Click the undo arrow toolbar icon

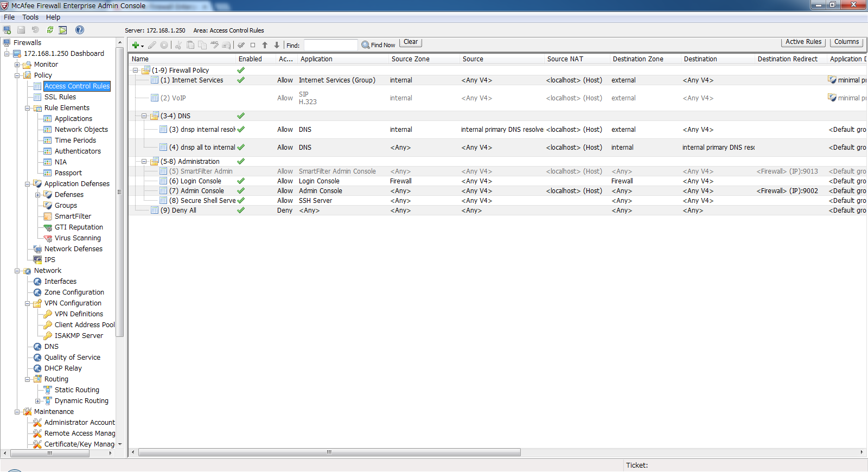(35, 30)
